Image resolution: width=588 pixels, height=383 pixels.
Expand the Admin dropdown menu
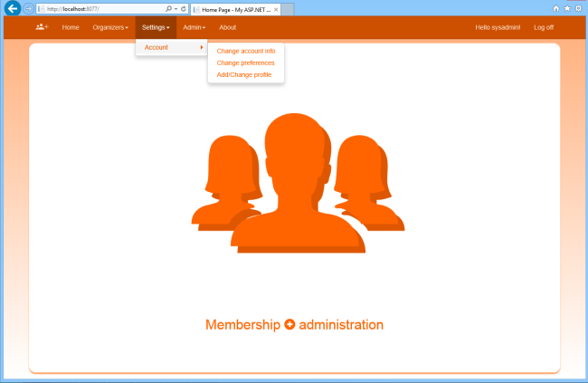click(x=194, y=27)
